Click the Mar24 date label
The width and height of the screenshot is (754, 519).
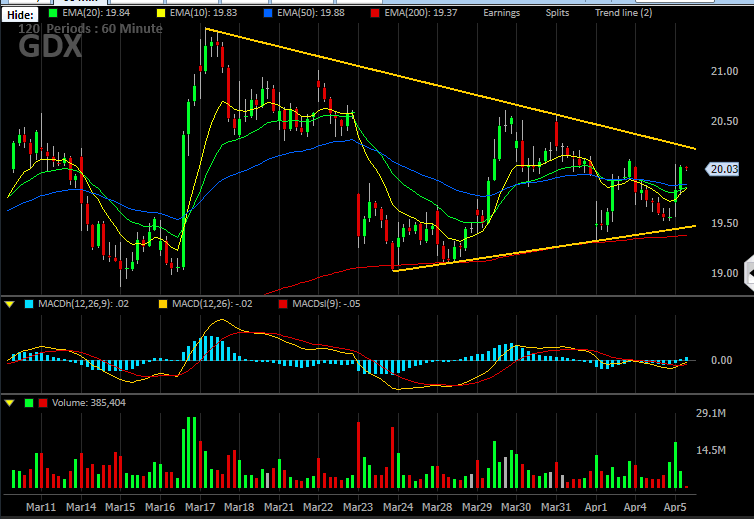tap(398, 507)
